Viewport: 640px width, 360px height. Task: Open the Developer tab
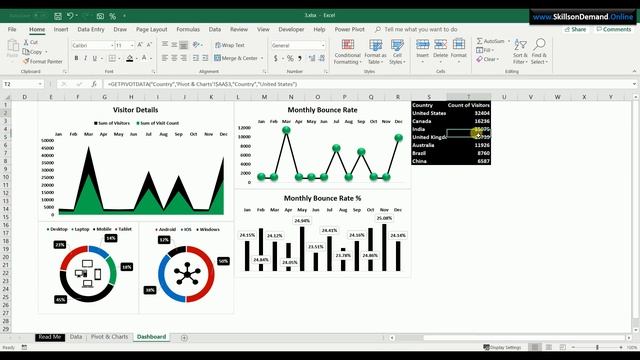coord(291,29)
